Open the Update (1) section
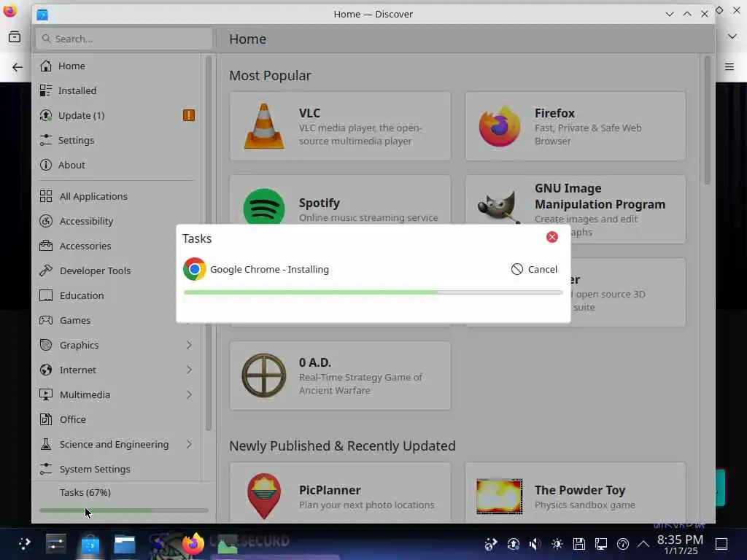Viewport: 747px width, 560px height. pos(117,115)
